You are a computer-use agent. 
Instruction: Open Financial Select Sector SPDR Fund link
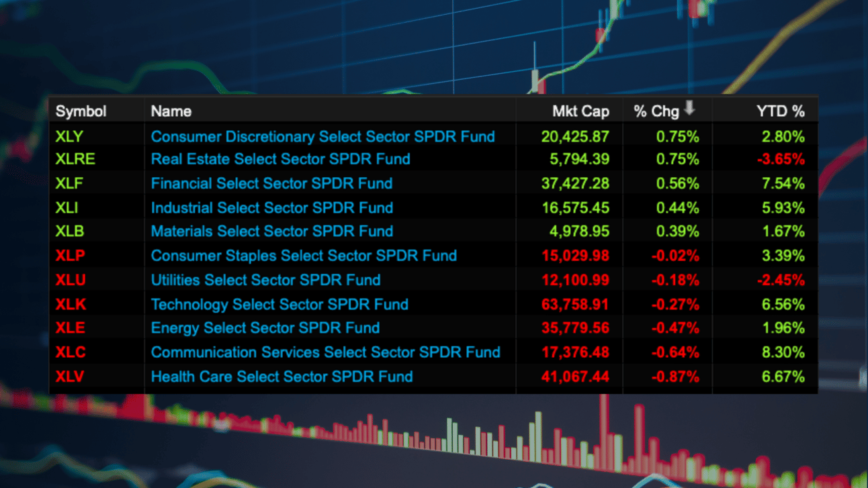coord(271,183)
